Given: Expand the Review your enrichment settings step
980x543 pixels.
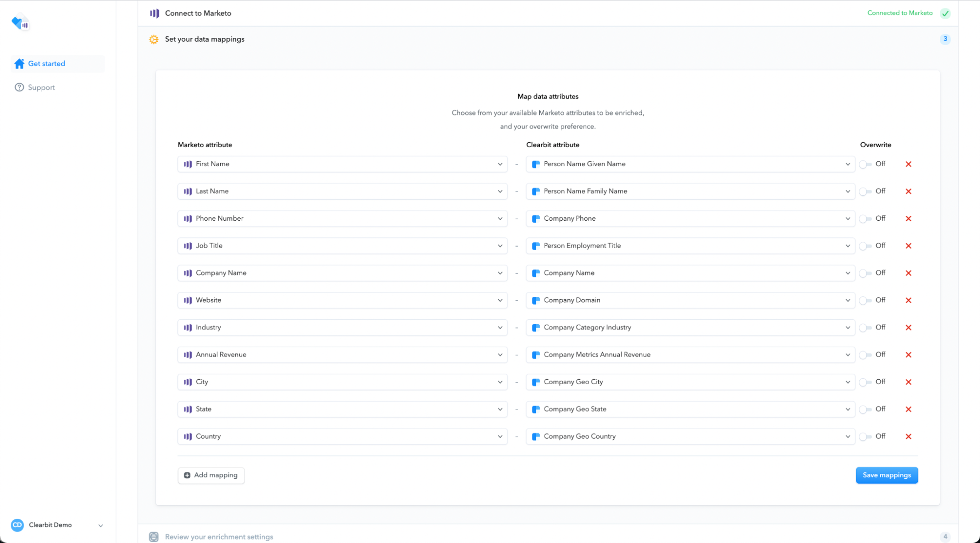Looking at the screenshot, I should pos(219,537).
